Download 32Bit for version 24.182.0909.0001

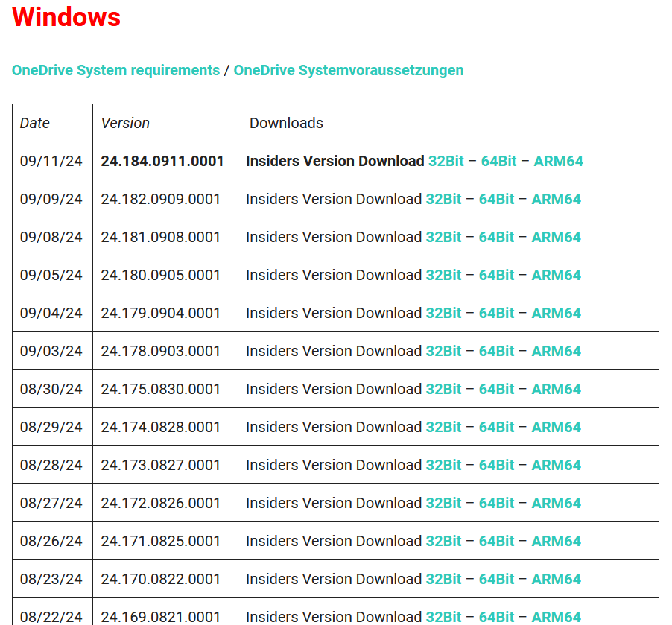tap(443, 200)
